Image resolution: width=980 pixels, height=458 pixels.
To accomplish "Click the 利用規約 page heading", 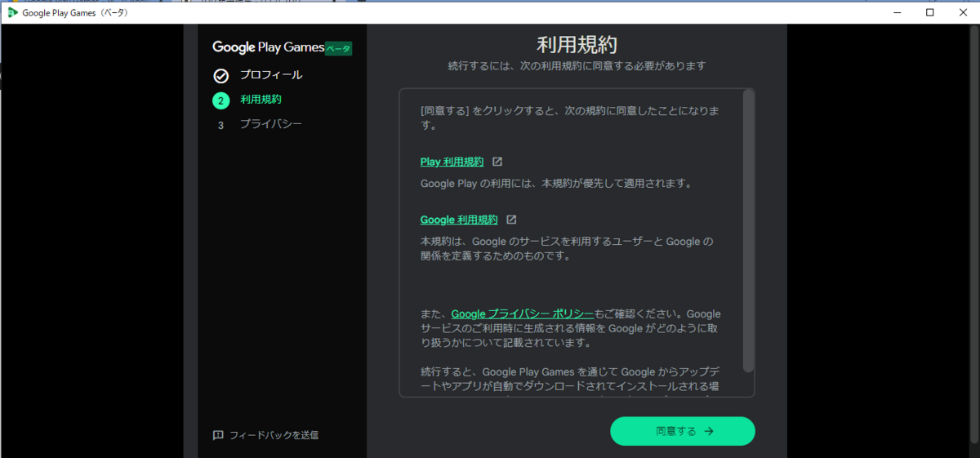I will coord(577,44).
